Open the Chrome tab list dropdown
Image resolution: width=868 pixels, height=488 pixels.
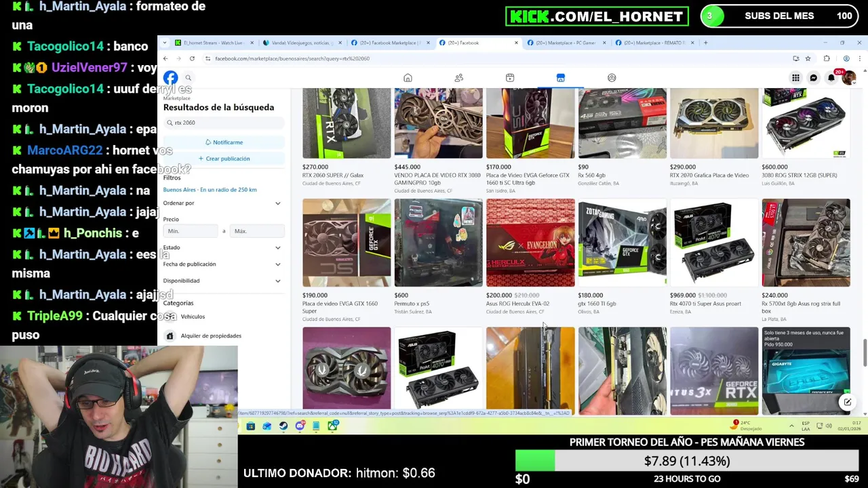pos(165,43)
